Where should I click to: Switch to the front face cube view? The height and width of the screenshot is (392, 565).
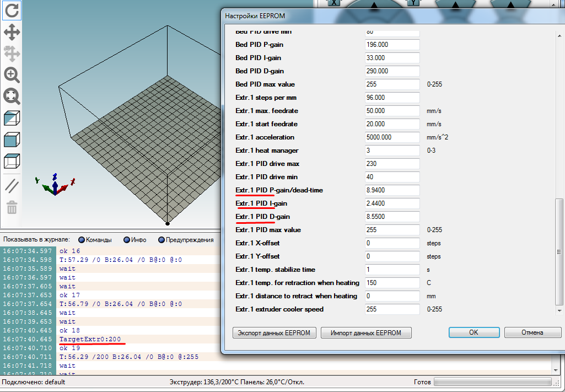(x=12, y=139)
